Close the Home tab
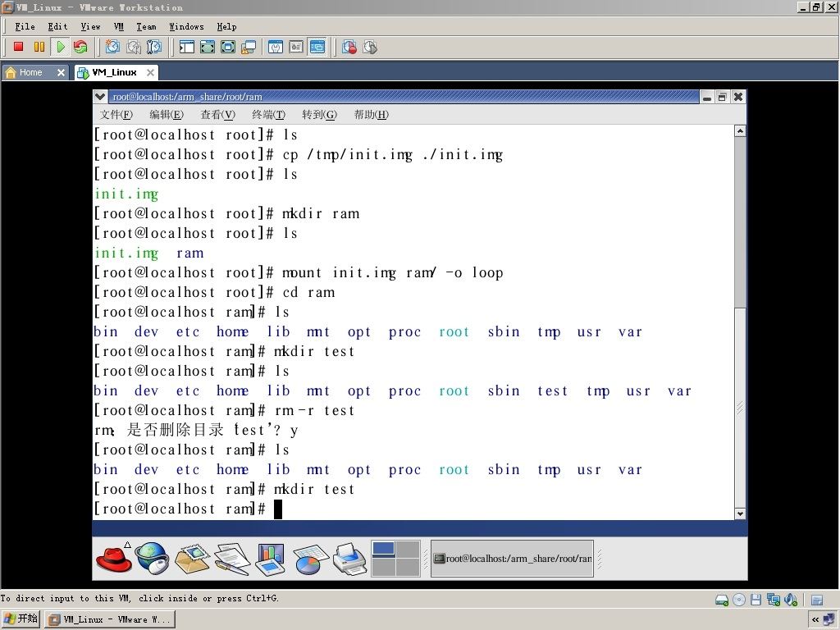The image size is (840, 630). (x=61, y=72)
